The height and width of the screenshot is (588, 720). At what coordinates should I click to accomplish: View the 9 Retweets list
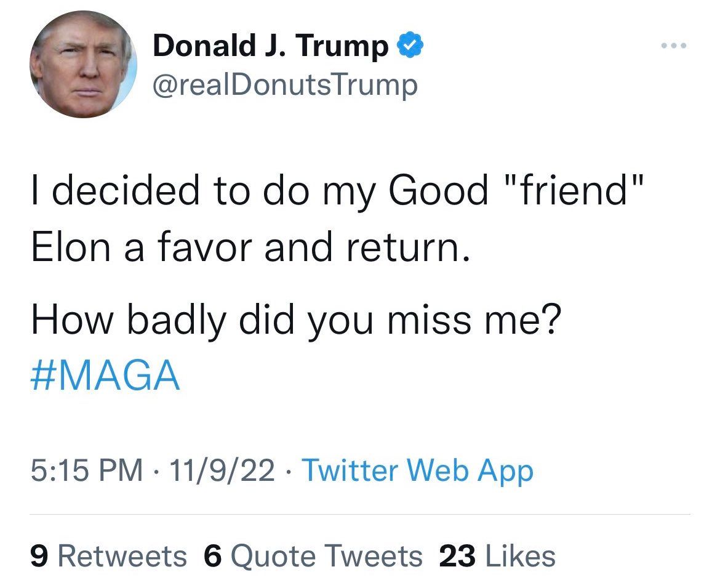click(x=109, y=556)
